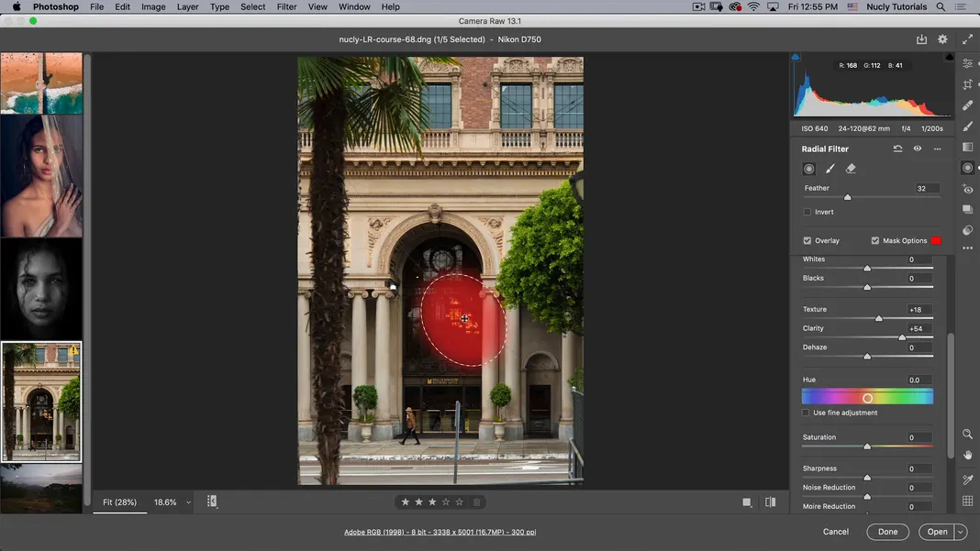The width and height of the screenshot is (980, 551).
Task: Expand the Open button dropdown arrow
Action: tap(961, 532)
